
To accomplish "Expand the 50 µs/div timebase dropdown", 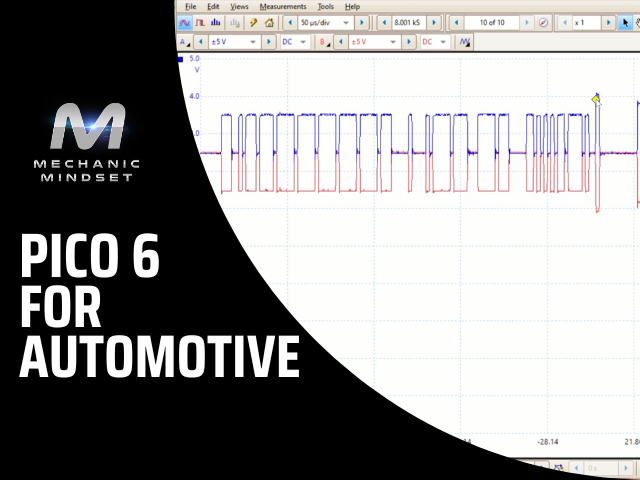I will (347, 22).
